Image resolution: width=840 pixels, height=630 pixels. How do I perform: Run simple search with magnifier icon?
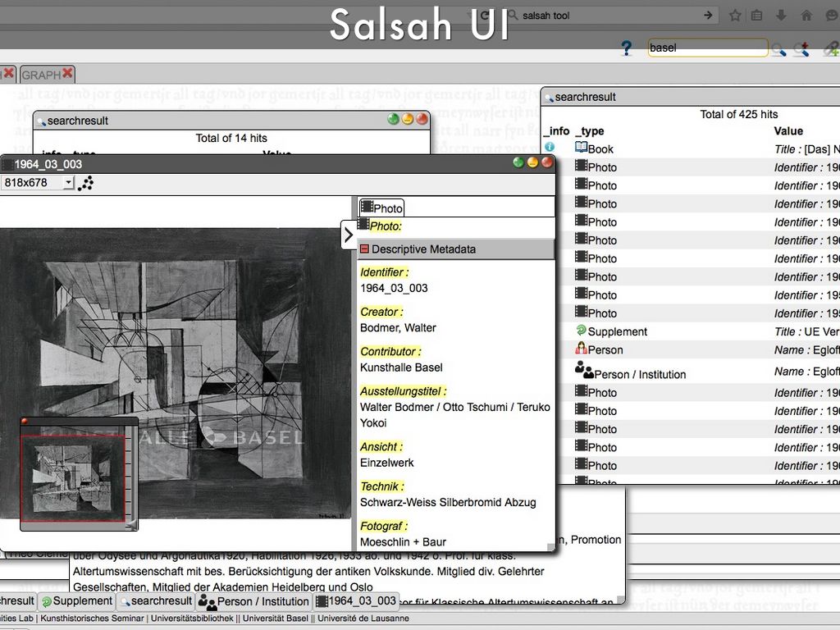click(x=778, y=49)
